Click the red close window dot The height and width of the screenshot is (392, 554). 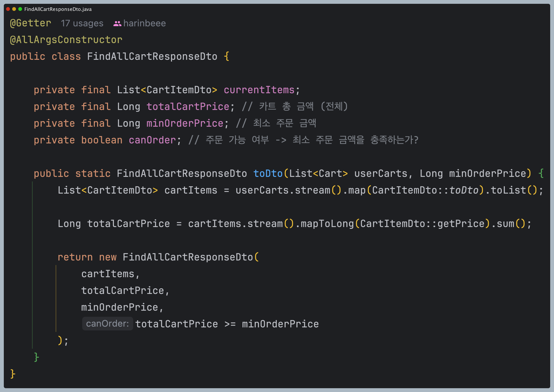tap(8, 9)
